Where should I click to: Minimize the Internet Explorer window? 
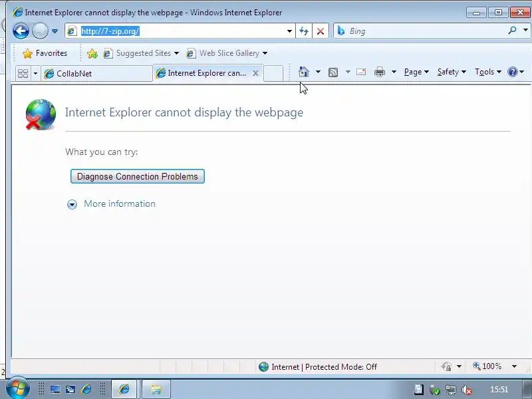click(476, 13)
